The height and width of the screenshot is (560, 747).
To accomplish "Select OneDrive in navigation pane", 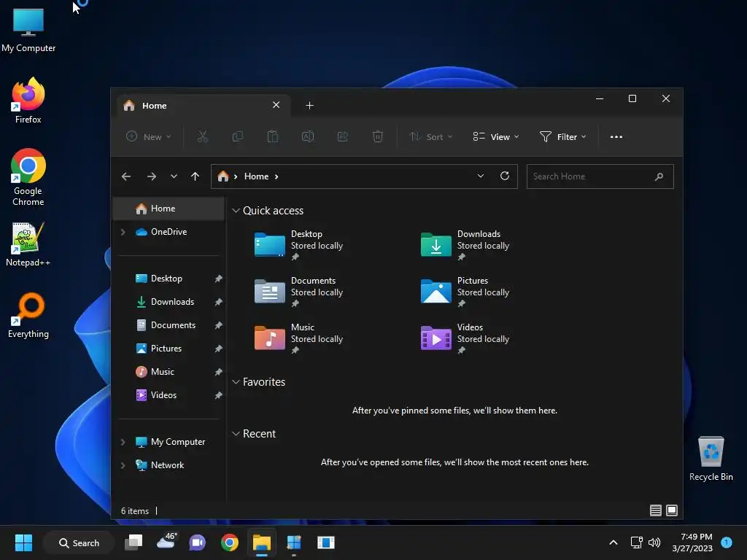I will click(x=169, y=232).
